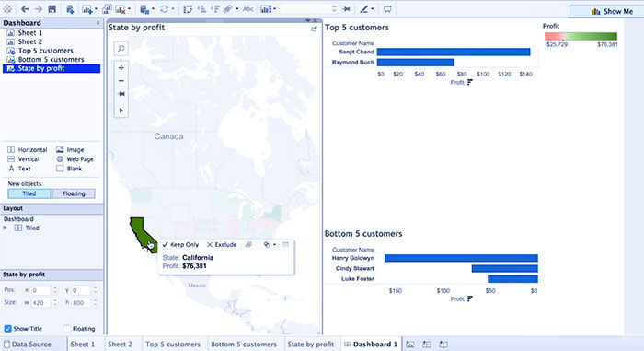This screenshot has height=351, width=644.
Task: Click the new worksheet icon beside Dashboard 1 tab
Action: [410, 345]
